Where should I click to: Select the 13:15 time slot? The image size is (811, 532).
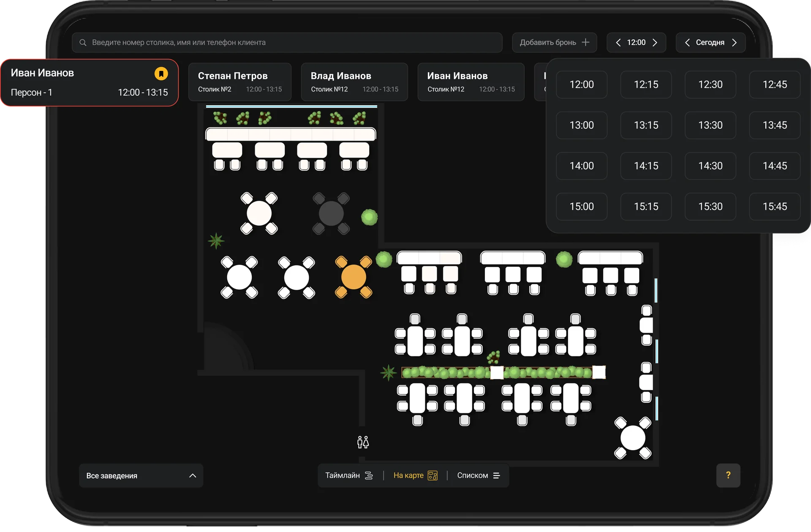pos(646,125)
